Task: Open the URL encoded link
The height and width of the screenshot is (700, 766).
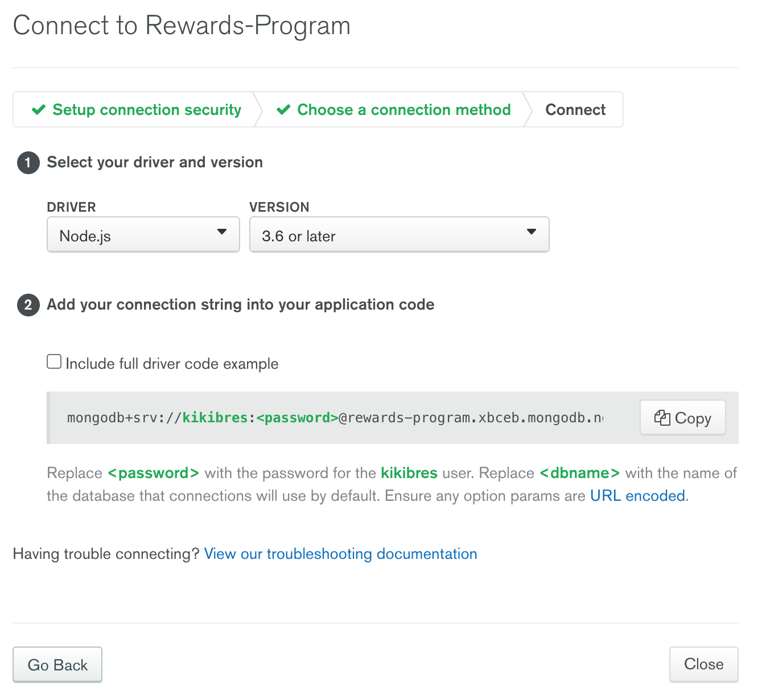Action: click(x=637, y=496)
